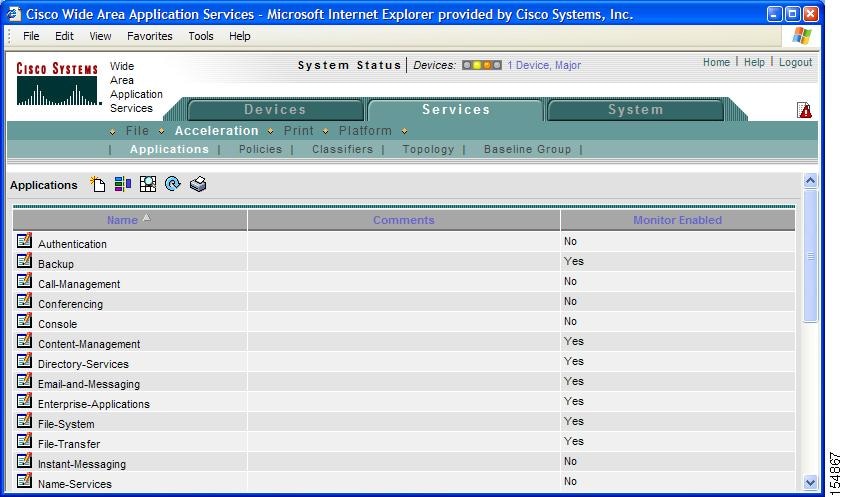Click the scroll down arrow of scrollbar

tap(810, 483)
